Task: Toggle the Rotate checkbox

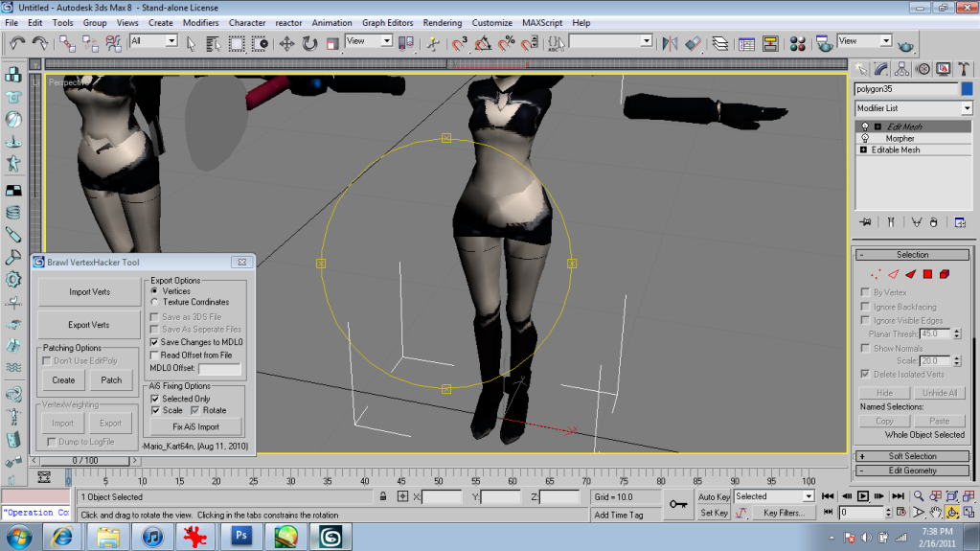Action: (195, 410)
